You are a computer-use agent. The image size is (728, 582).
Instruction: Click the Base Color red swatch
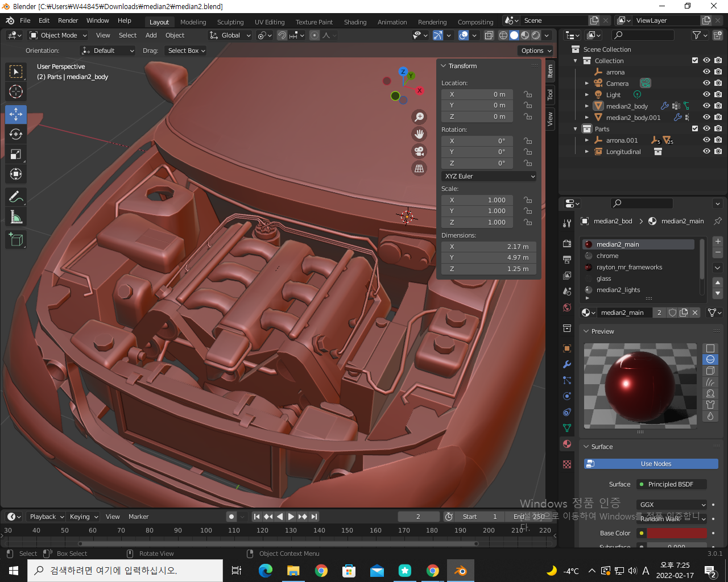tap(676, 533)
